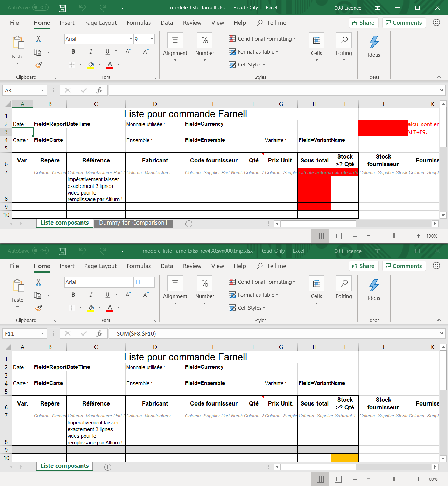Image resolution: width=448 pixels, height=486 pixels.
Task: Switch to Page Layout view in lower status bar
Action: pos(338,479)
